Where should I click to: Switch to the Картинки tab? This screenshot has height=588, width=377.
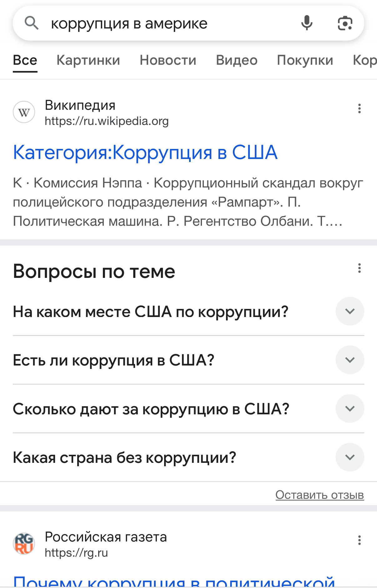pos(88,60)
